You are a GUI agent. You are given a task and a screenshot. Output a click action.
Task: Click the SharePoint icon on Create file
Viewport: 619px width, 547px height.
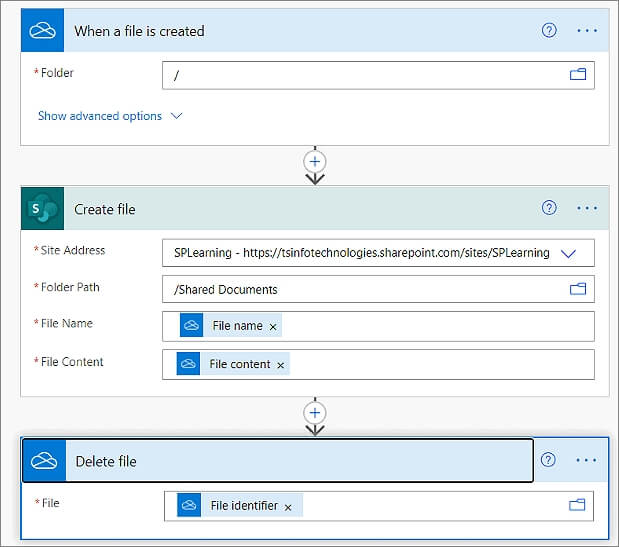43,209
